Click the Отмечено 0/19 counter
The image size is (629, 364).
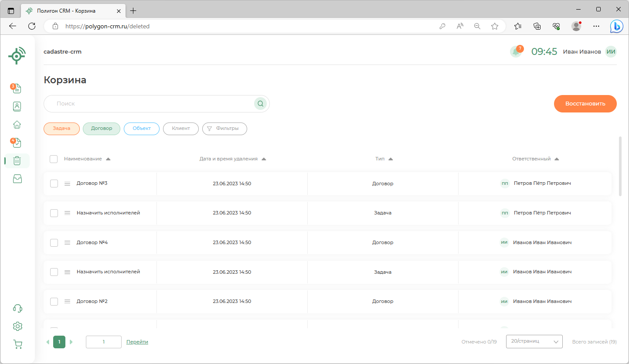point(479,342)
